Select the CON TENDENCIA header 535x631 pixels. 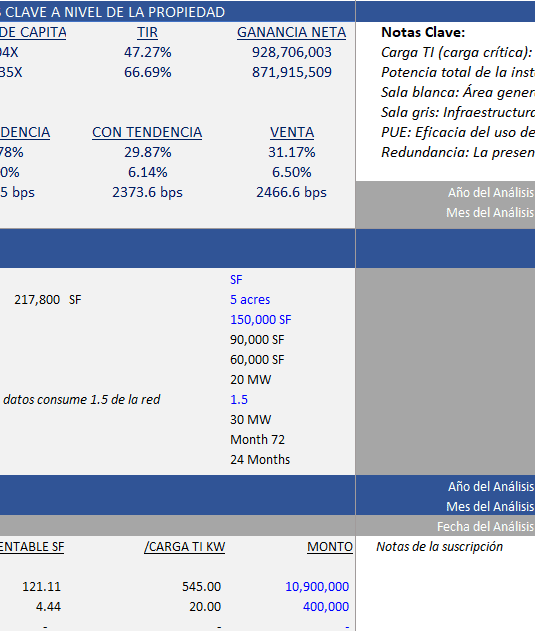coord(147,132)
